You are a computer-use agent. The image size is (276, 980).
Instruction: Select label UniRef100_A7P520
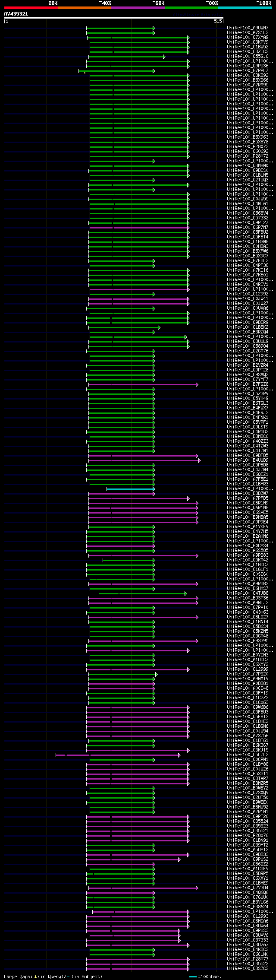248,674
